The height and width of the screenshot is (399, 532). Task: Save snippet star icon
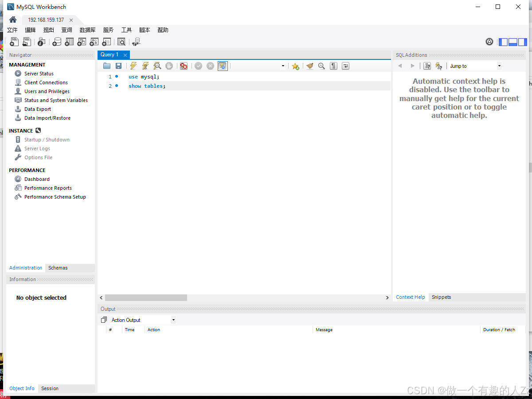tap(295, 66)
